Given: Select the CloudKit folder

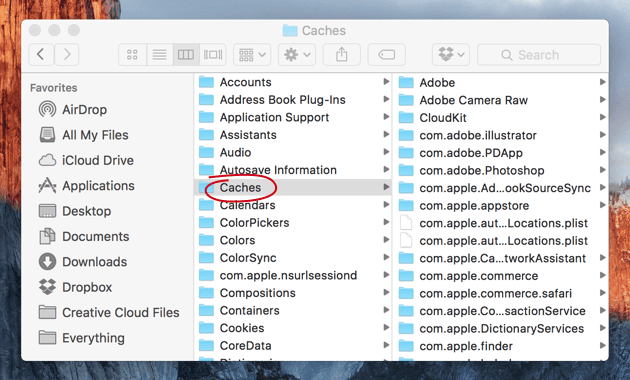Looking at the screenshot, I should pos(501,118).
